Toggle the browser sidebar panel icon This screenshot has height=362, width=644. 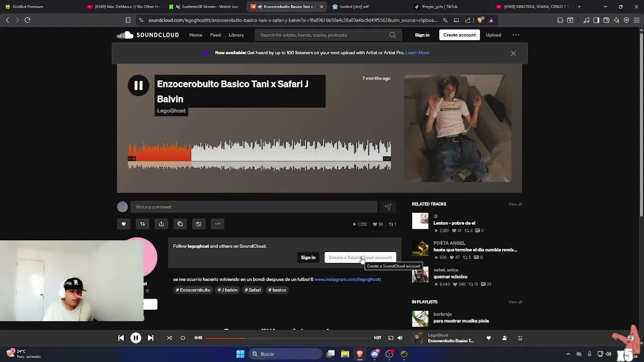point(596,20)
